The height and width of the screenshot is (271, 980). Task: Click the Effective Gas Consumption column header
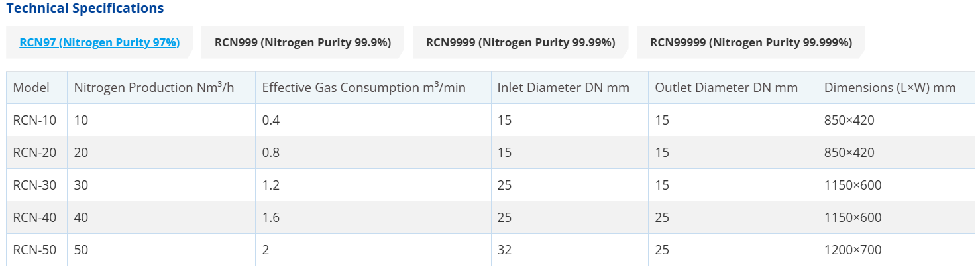364,87
